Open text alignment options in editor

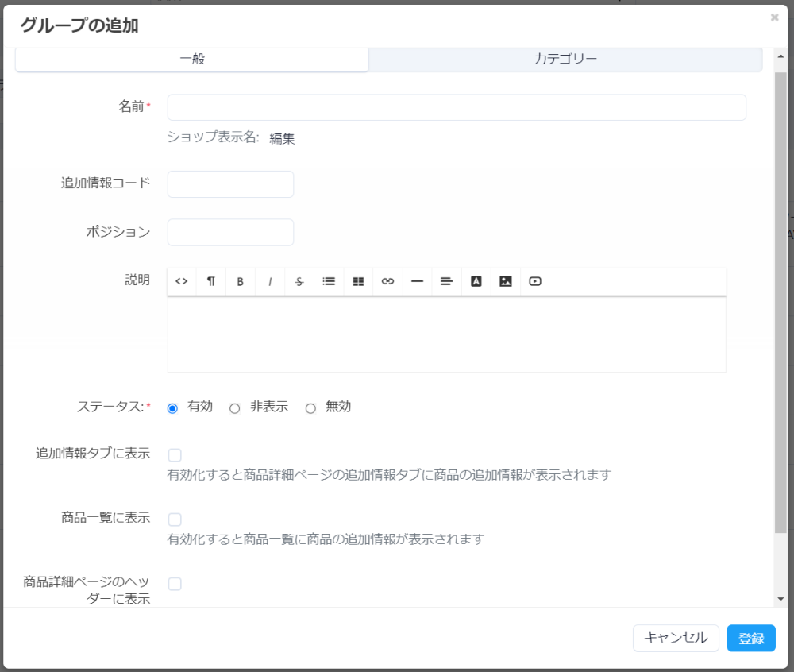(x=446, y=281)
